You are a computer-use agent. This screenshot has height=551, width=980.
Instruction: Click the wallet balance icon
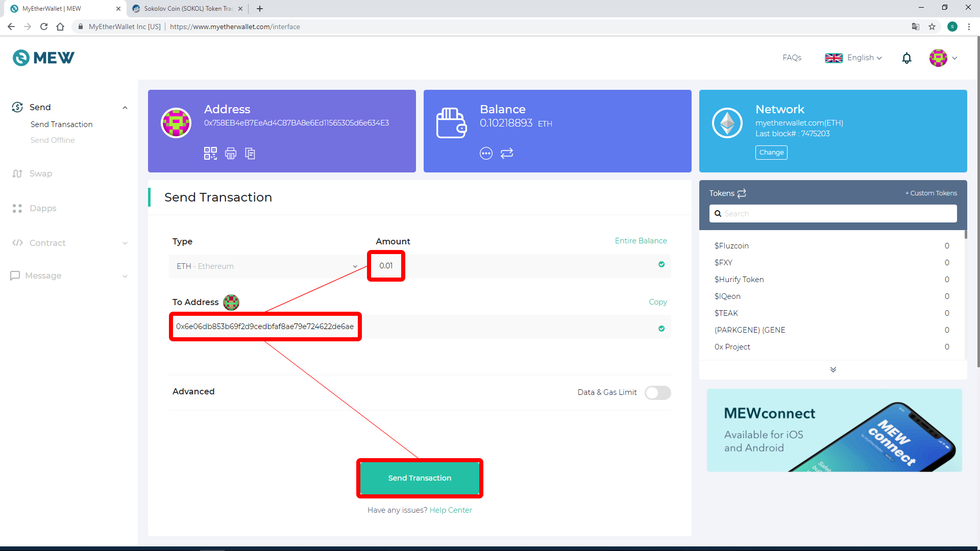452,123
